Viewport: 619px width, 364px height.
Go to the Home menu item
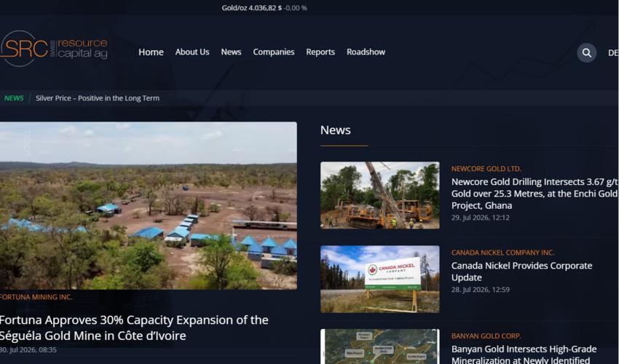pyautogui.click(x=151, y=52)
